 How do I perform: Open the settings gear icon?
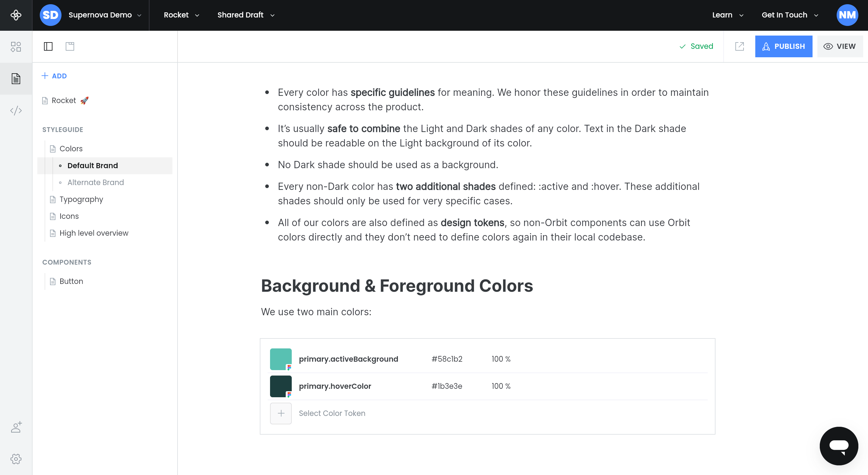[16, 459]
